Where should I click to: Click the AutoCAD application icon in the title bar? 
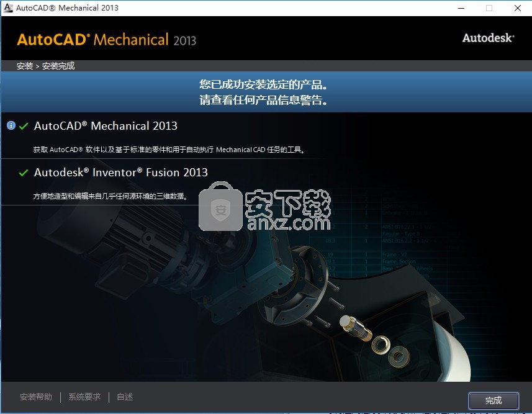(x=8, y=8)
